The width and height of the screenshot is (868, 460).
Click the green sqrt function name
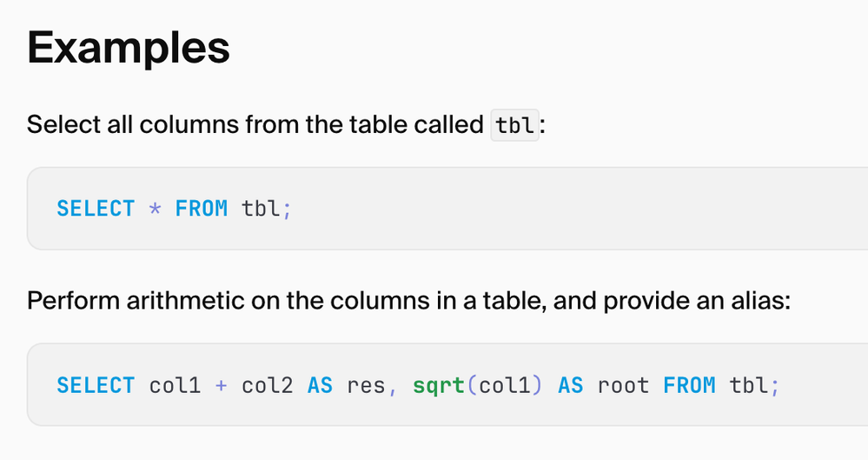pyautogui.click(x=439, y=385)
